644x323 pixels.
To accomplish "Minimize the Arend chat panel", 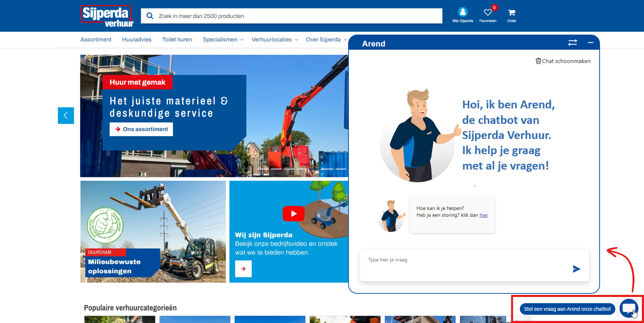I will pyautogui.click(x=591, y=42).
